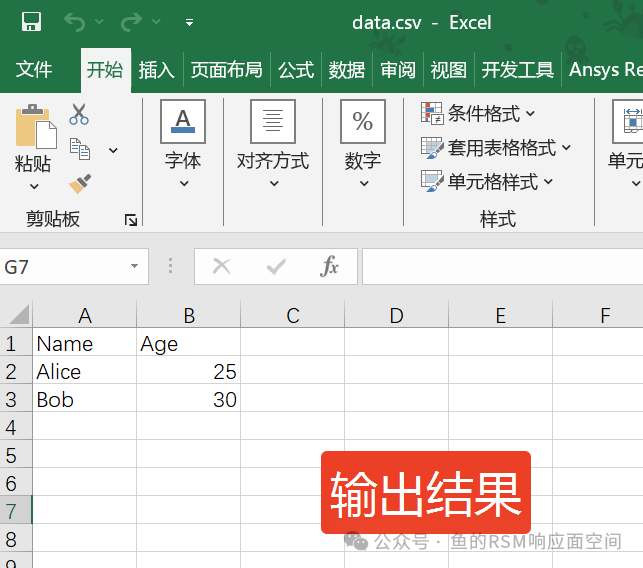Click the cell containing 30
This screenshot has height=568, width=643.
189,399
